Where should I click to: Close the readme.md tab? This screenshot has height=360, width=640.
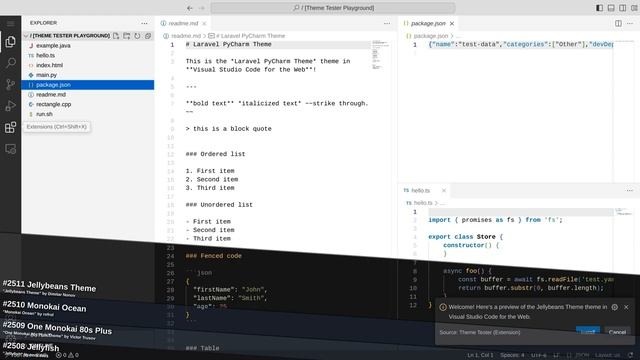click(204, 23)
